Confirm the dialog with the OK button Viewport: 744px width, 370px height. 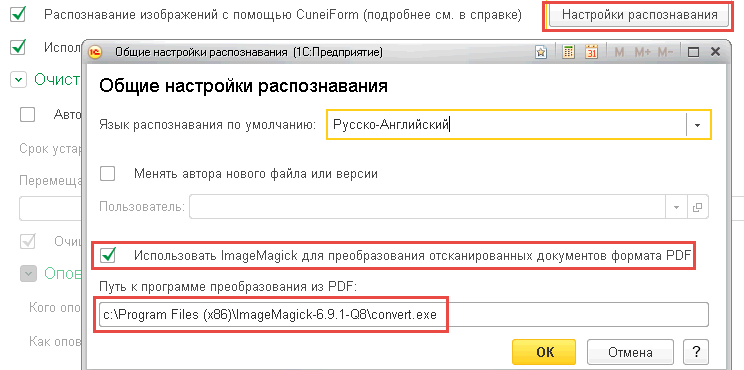pyautogui.click(x=544, y=352)
